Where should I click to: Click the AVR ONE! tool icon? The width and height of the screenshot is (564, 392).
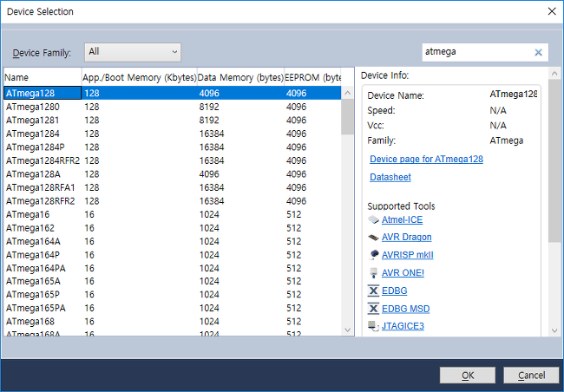(x=373, y=273)
